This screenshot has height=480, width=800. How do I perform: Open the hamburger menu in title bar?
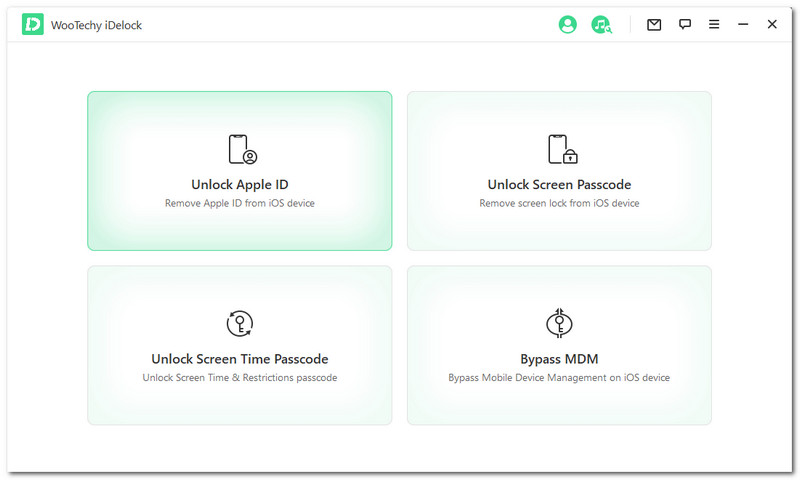click(714, 25)
